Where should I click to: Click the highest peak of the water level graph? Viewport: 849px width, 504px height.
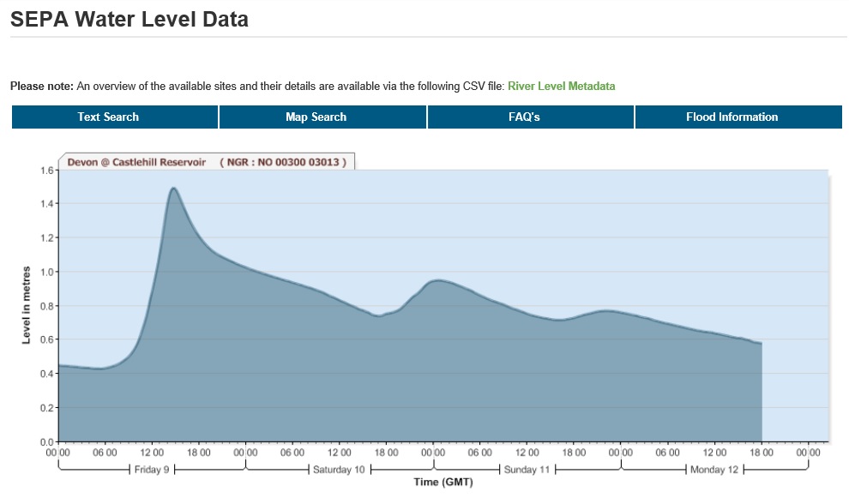point(173,188)
